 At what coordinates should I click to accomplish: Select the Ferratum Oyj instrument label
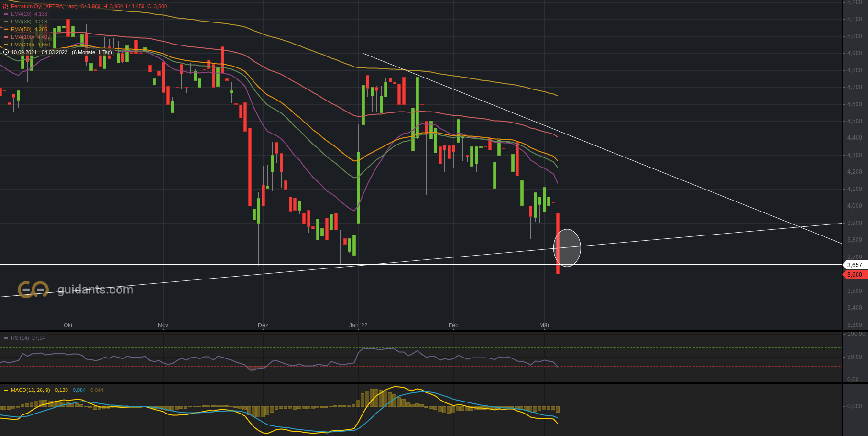[44, 7]
